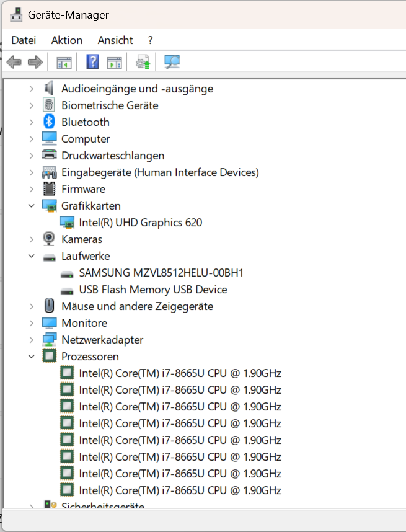Image resolution: width=406 pixels, height=532 pixels.
Task: Toggle the action pane toolbar icon
Action: pos(114,63)
